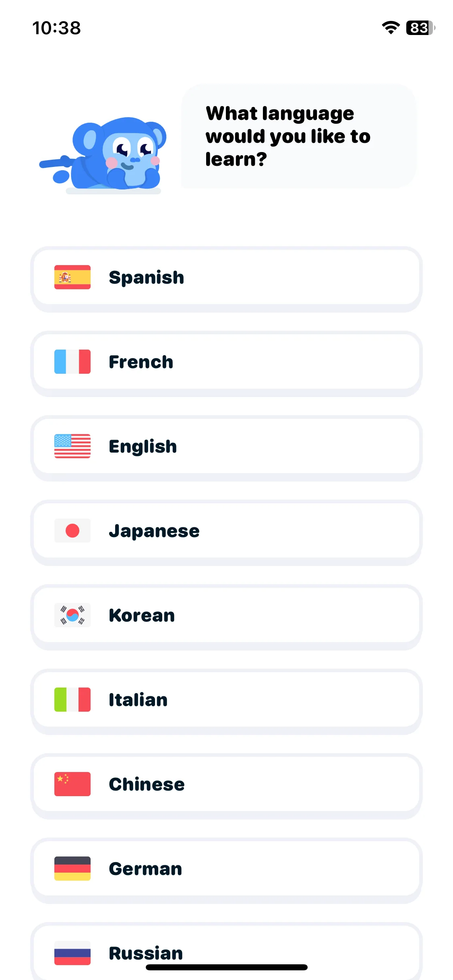Tap the 'What language would you like to learn?' bubble
Screen dimensions: 453x980
pos(299,136)
